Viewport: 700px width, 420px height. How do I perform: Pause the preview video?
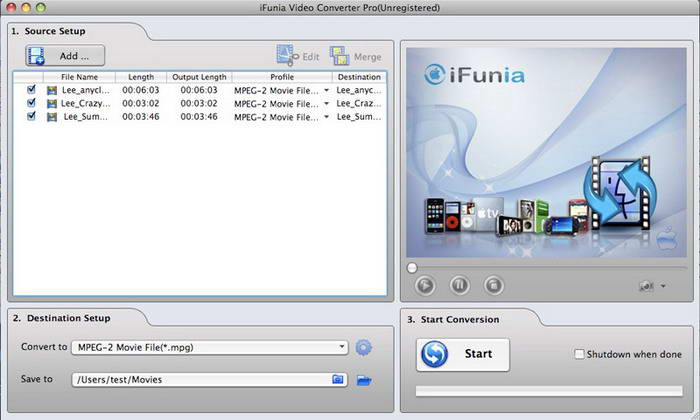[x=459, y=285]
